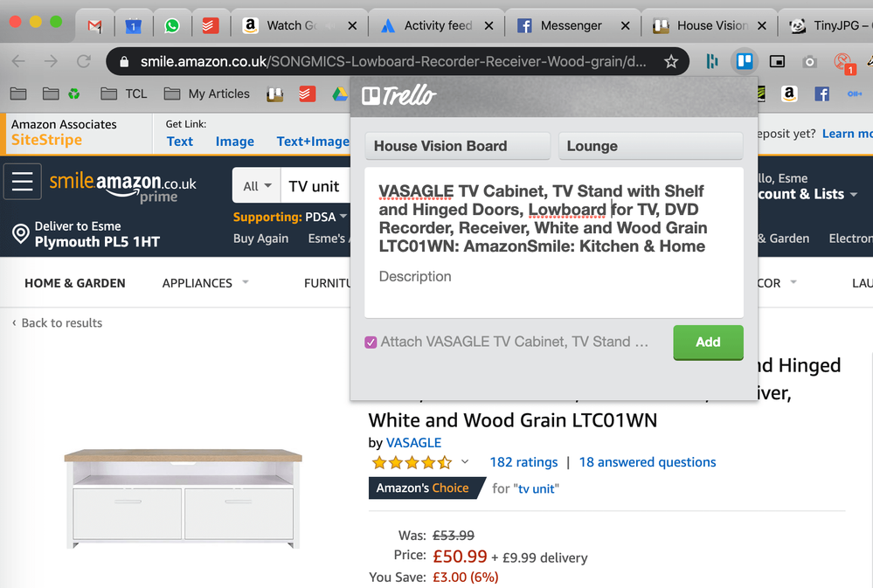Click the green Add button

tap(708, 342)
